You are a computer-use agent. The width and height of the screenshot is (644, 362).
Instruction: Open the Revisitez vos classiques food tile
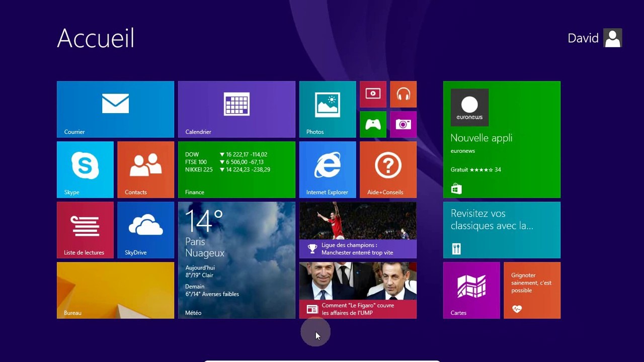(x=502, y=230)
